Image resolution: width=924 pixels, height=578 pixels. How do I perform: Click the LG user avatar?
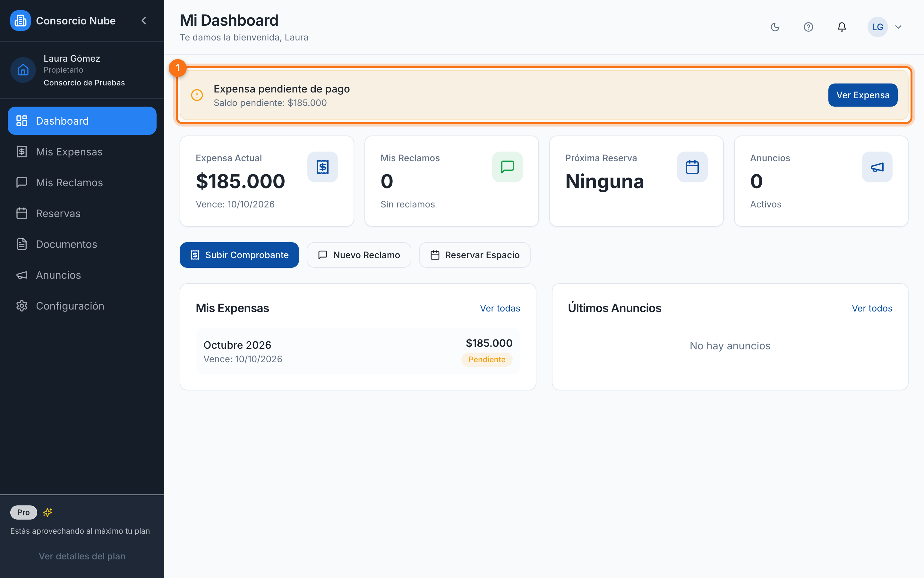pyautogui.click(x=877, y=27)
